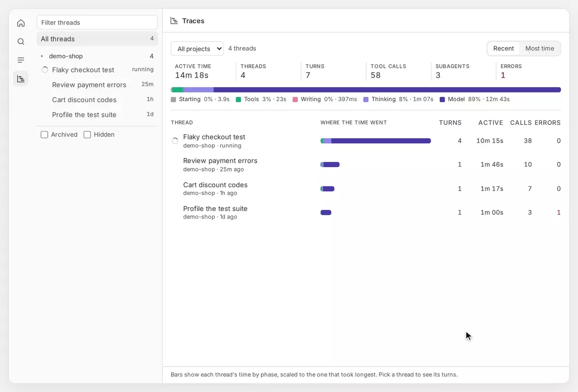578x392 pixels.
Task: Select the Traces chart icon in the sidebar
Action: click(21, 78)
